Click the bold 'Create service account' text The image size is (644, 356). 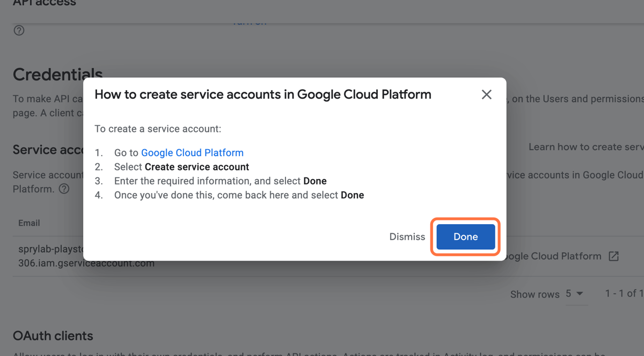tap(197, 167)
